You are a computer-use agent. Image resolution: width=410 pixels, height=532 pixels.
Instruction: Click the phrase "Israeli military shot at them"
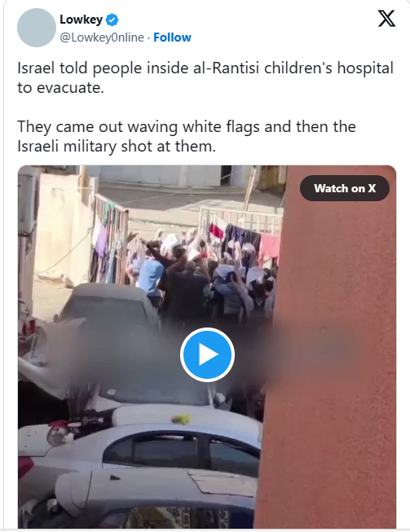click(117, 146)
